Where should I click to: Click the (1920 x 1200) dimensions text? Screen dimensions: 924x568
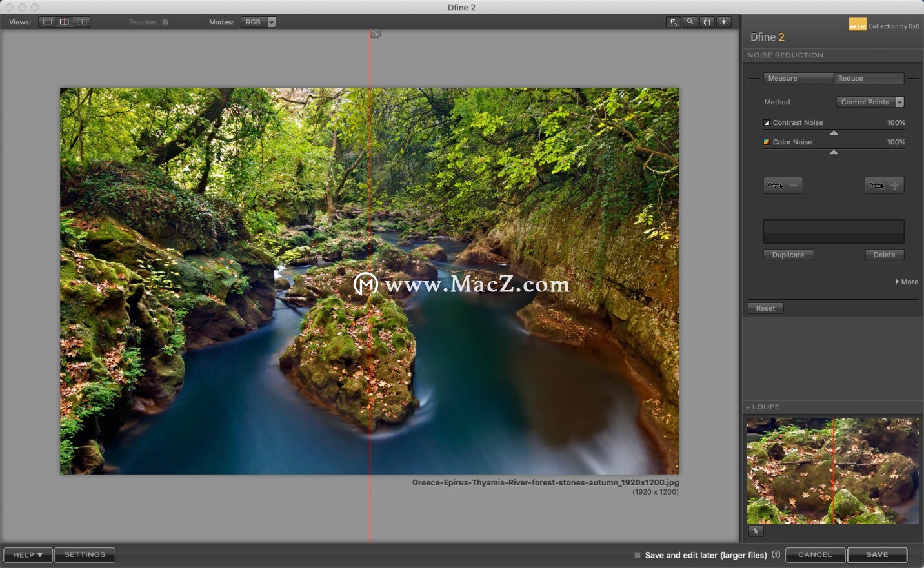pos(656,492)
